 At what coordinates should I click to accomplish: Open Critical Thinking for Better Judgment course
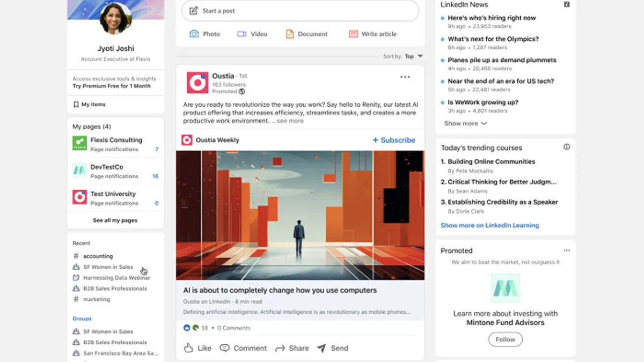tap(502, 182)
